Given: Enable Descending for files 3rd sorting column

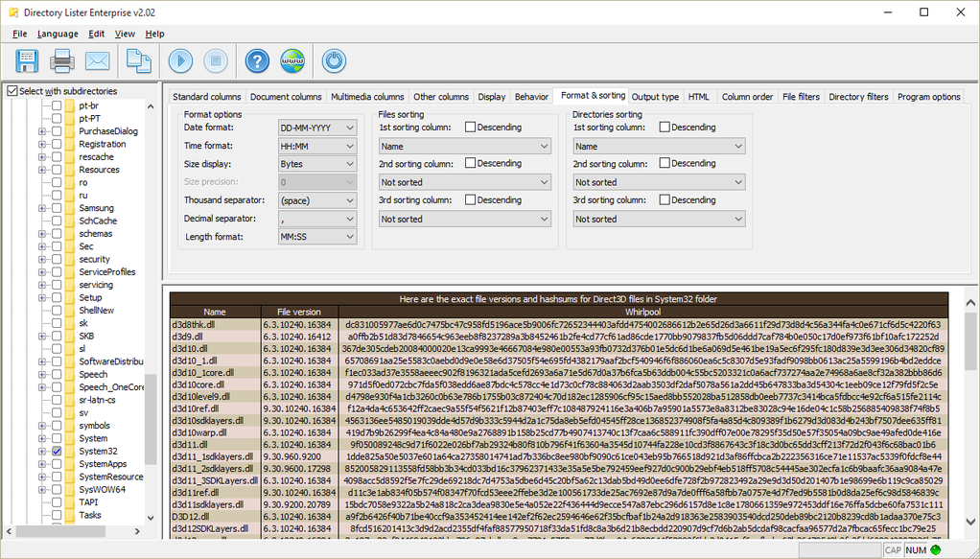Looking at the screenshot, I should pyautogui.click(x=470, y=200).
